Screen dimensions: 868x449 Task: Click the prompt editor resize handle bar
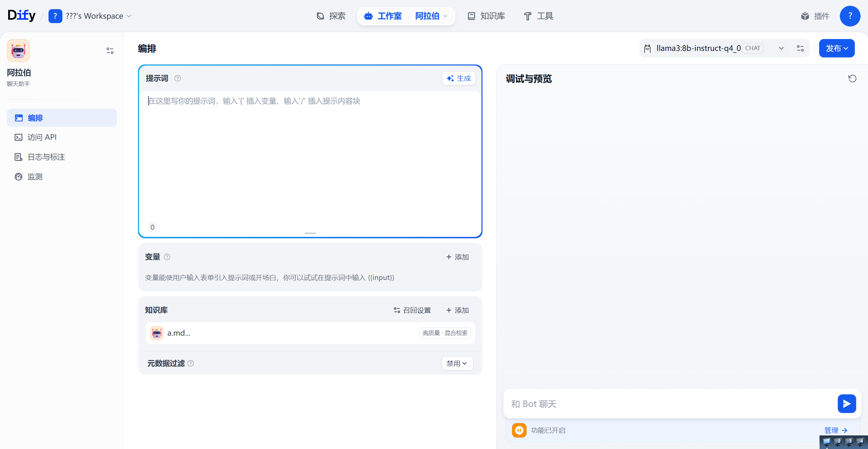(310, 233)
